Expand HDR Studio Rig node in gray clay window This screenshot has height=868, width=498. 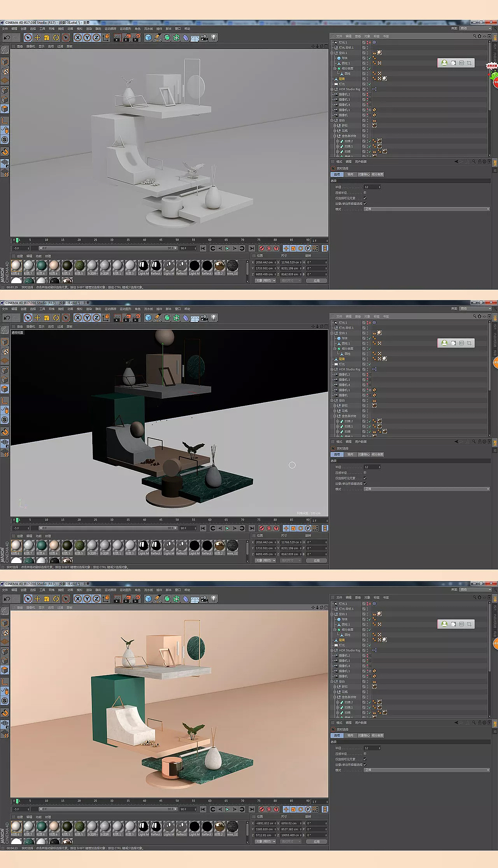[332, 89]
